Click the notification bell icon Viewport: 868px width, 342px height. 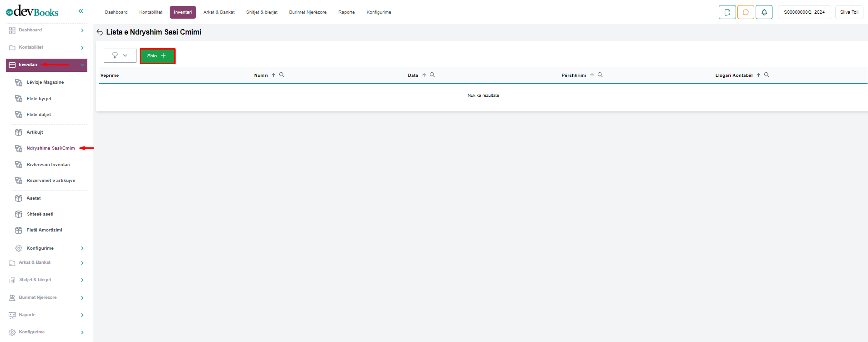pyautogui.click(x=764, y=12)
